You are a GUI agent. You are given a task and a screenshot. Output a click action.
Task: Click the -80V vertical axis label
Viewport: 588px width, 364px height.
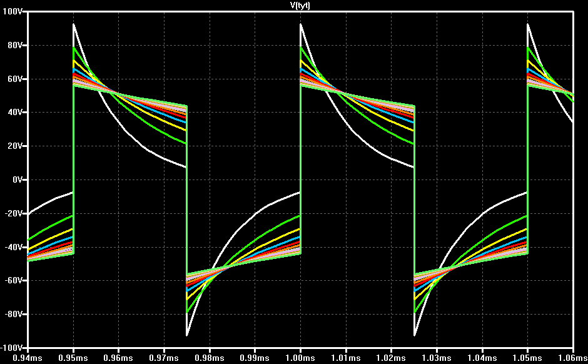[x=13, y=314]
